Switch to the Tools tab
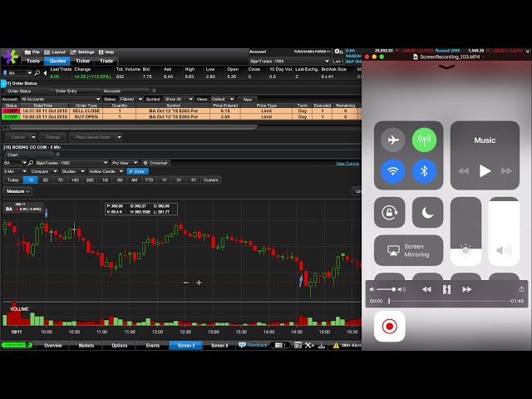The height and width of the screenshot is (399, 532). [x=33, y=61]
